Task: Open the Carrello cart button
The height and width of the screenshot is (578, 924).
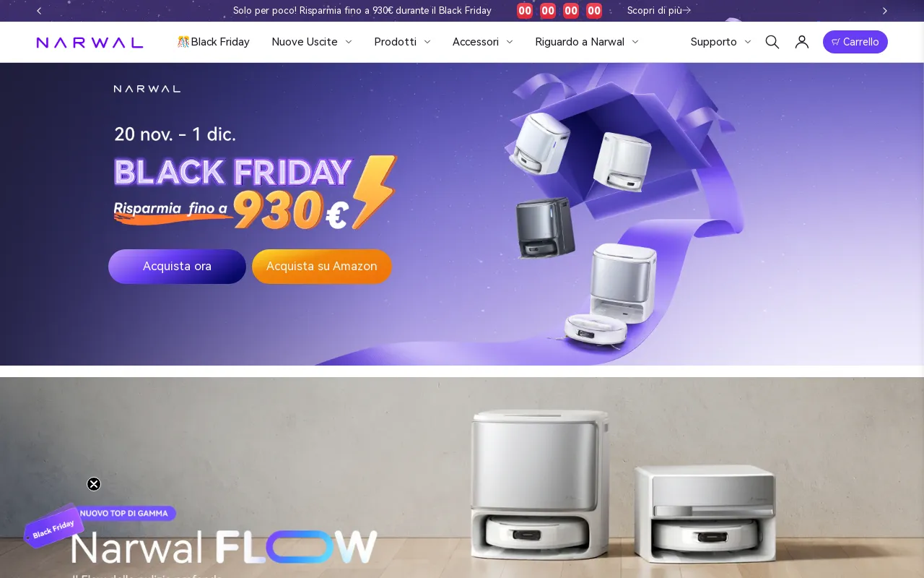Action: click(855, 42)
